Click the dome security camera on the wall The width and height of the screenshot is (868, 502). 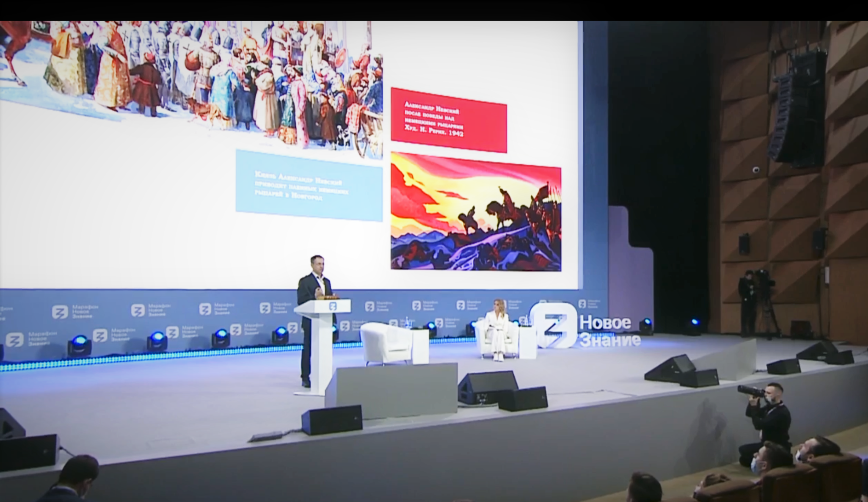pos(756,170)
